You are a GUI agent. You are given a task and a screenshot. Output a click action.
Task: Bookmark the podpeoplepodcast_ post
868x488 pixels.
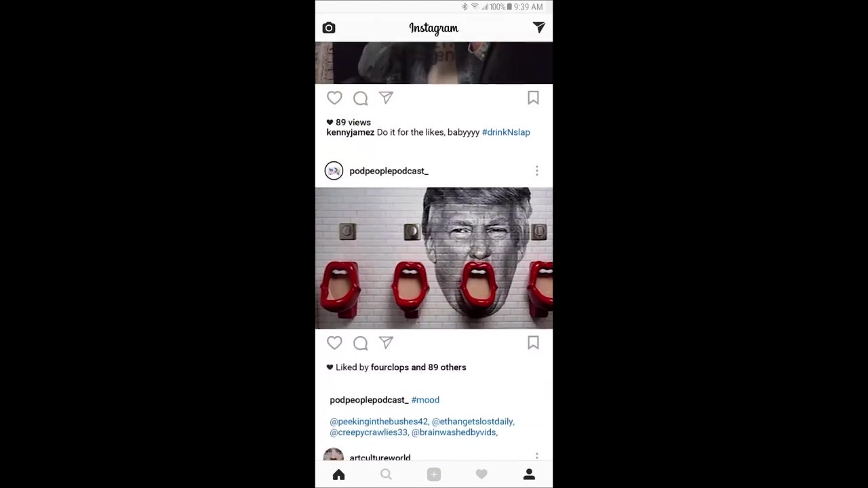tap(533, 343)
